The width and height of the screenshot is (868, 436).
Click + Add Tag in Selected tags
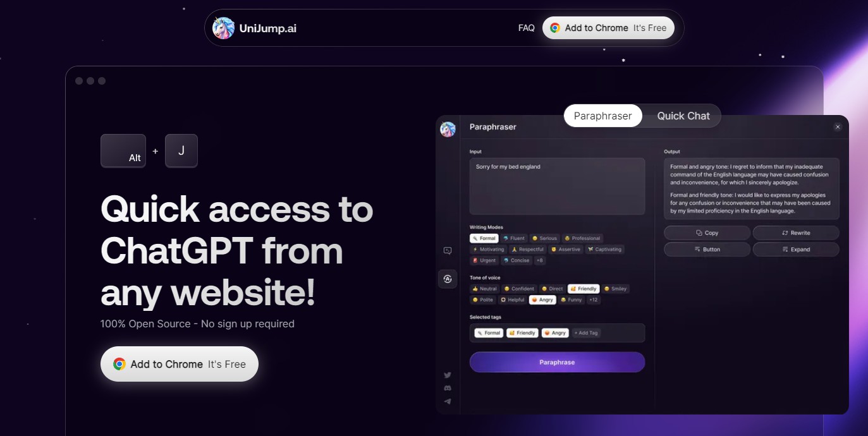586,333
